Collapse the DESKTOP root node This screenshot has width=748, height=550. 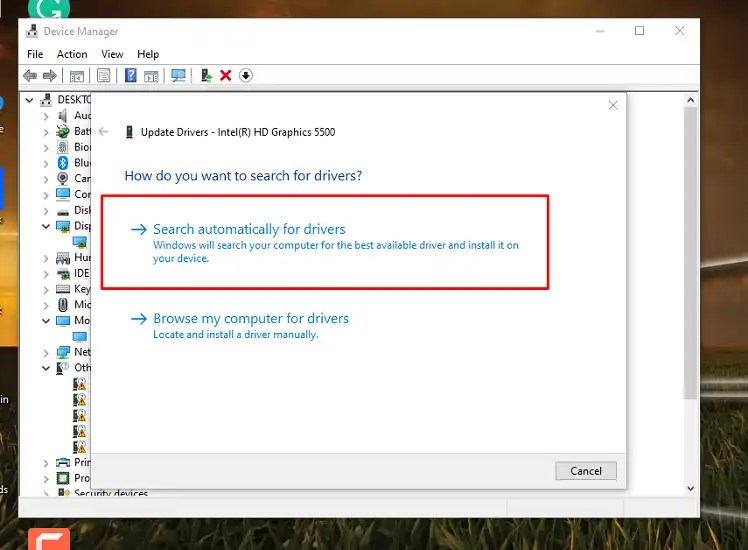tap(30, 100)
